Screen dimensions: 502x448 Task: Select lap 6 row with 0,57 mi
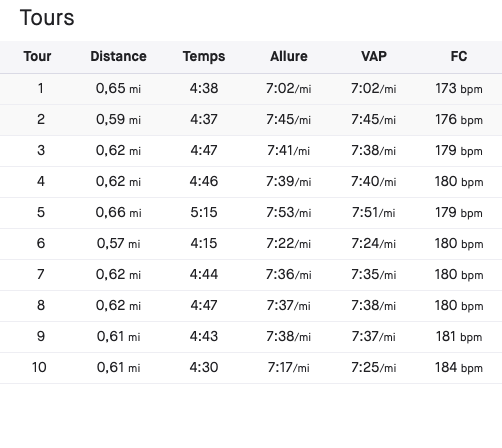pyautogui.click(x=251, y=244)
